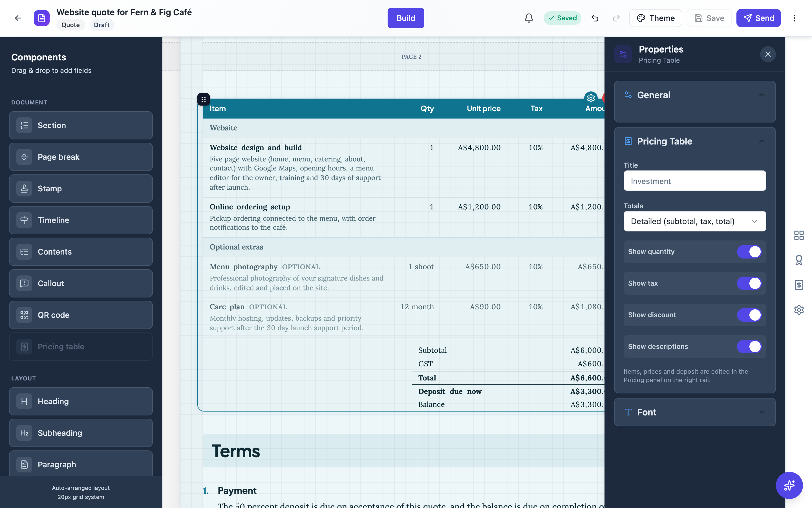The width and height of the screenshot is (812, 508).
Task: Collapse the Pricing Table section
Action: tap(761, 141)
